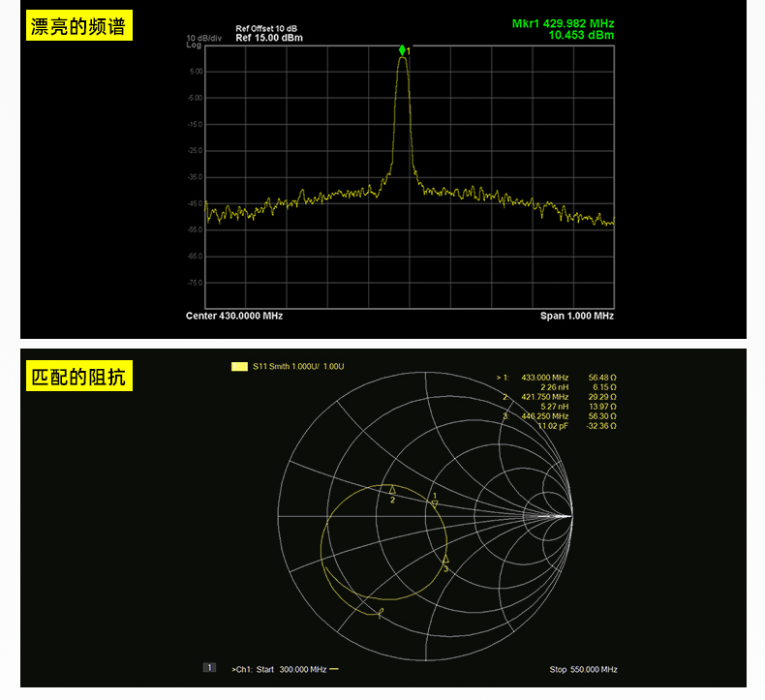Click the Tr 1 trace label box
Screen dimensions: 765x700
pyautogui.click(x=239, y=366)
